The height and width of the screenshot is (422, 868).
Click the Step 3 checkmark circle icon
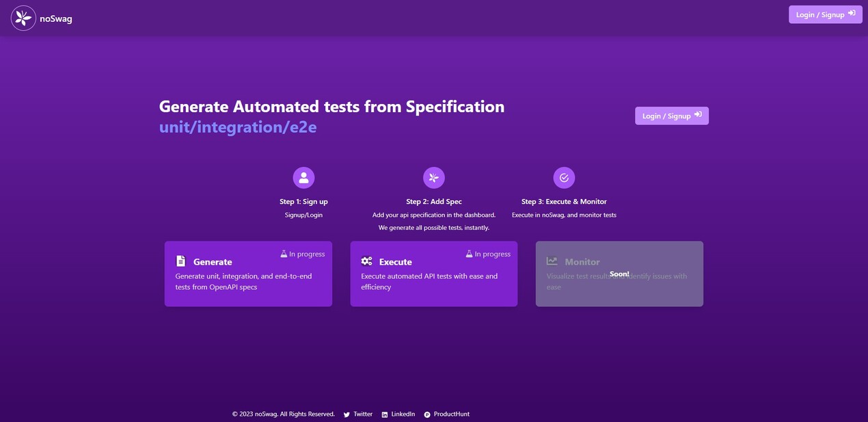564,178
